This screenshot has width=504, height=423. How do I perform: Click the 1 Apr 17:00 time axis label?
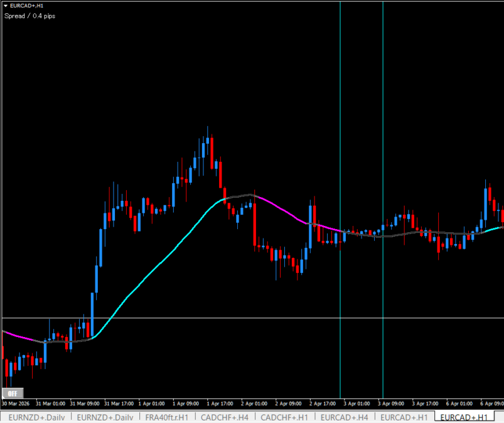tap(219, 403)
